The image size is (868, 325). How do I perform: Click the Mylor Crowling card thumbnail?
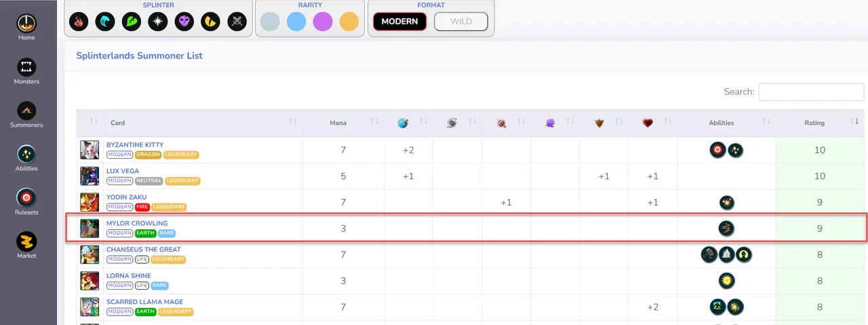[x=90, y=229]
